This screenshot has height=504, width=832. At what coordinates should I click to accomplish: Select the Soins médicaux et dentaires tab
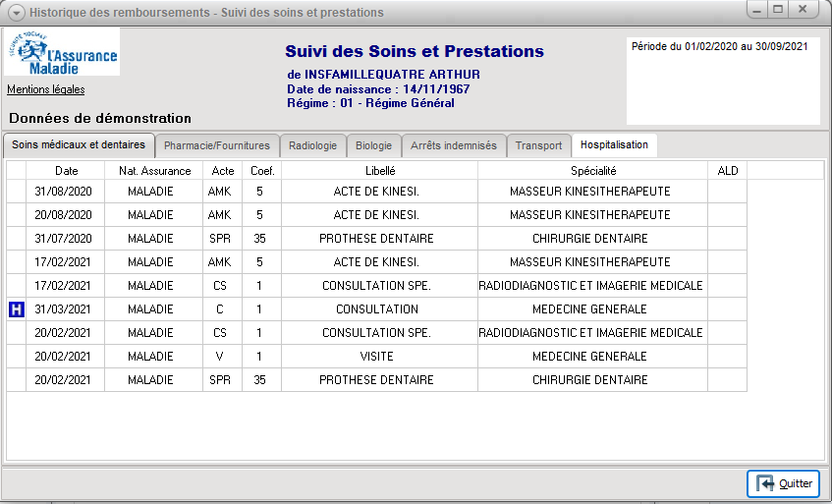79,145
